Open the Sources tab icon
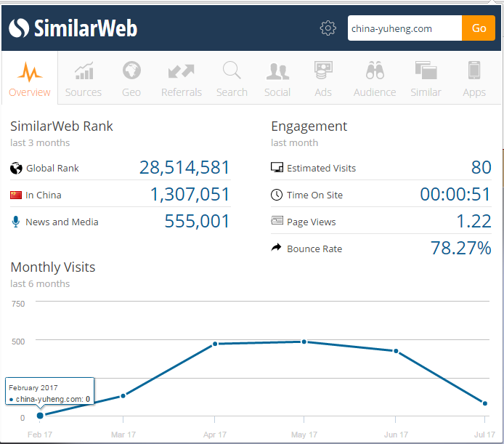 pos(84,78)
